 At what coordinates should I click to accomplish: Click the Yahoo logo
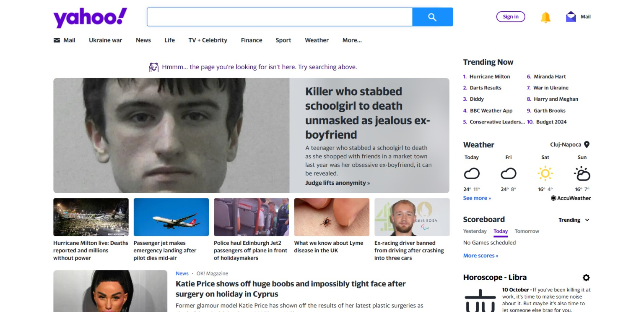pos(90,18)
